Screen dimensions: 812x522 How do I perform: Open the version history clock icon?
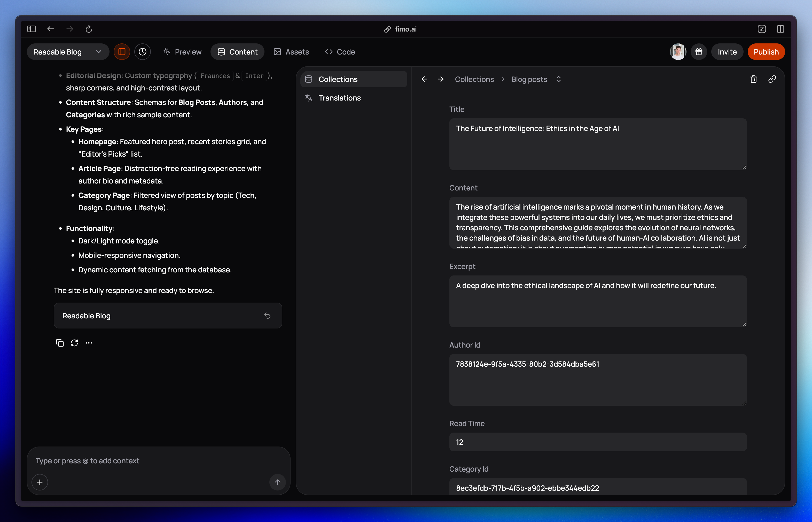143,52
